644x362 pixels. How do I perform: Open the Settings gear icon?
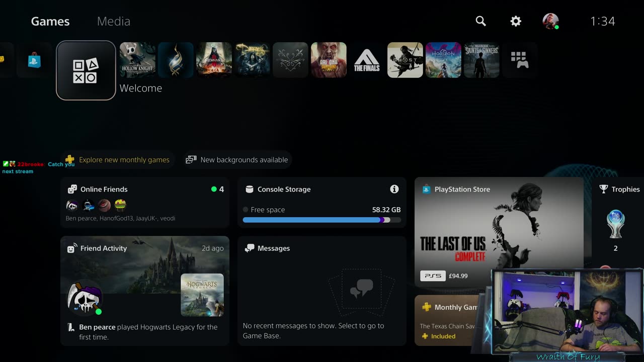click(x=516, y=21)
